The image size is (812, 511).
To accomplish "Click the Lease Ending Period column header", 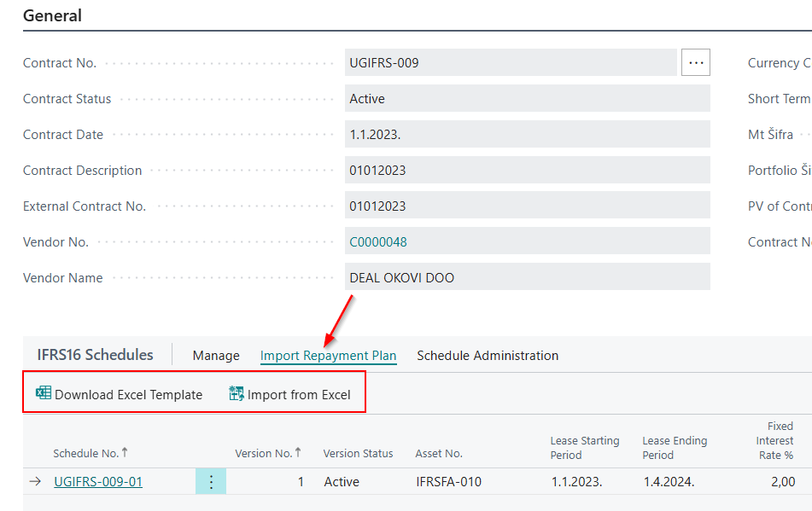I will coord(675,447).
